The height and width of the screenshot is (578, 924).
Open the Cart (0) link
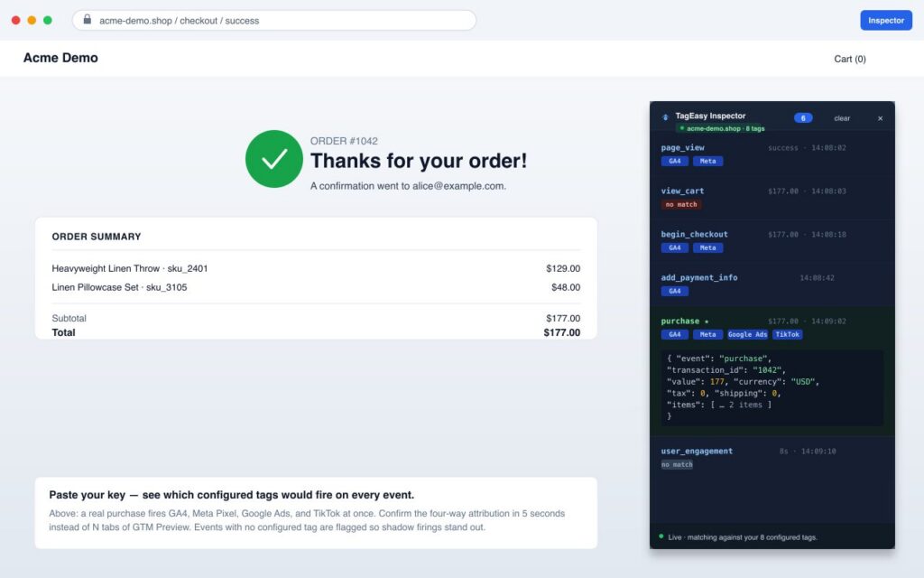[850, 59]
